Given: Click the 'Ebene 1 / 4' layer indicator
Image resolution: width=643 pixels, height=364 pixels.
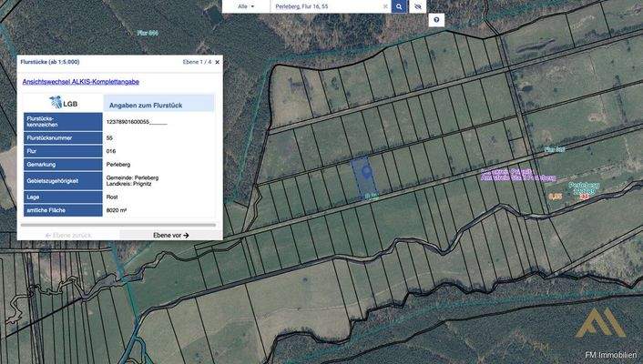Looking at the screenshot, I should point(195,62).
